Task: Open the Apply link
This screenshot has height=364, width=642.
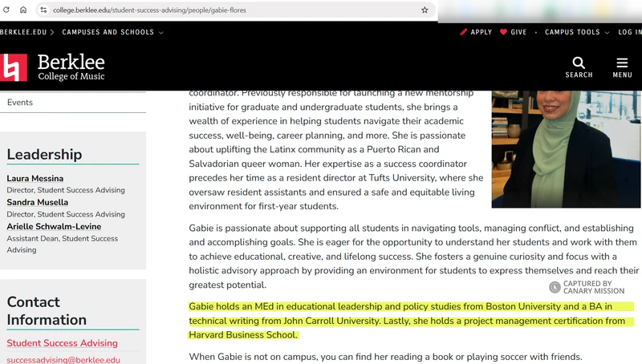Action: [481, 32]
